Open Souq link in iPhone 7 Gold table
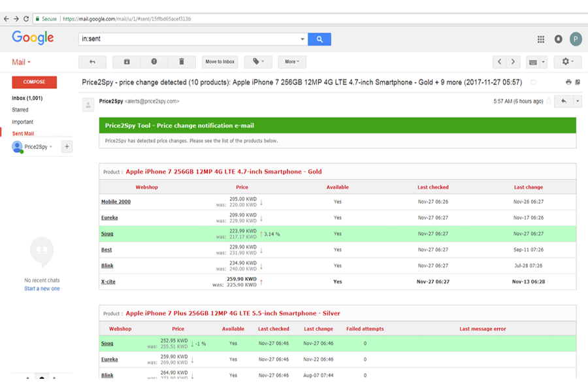This screenshot has height=392, width=588. [x=107, y=234]
